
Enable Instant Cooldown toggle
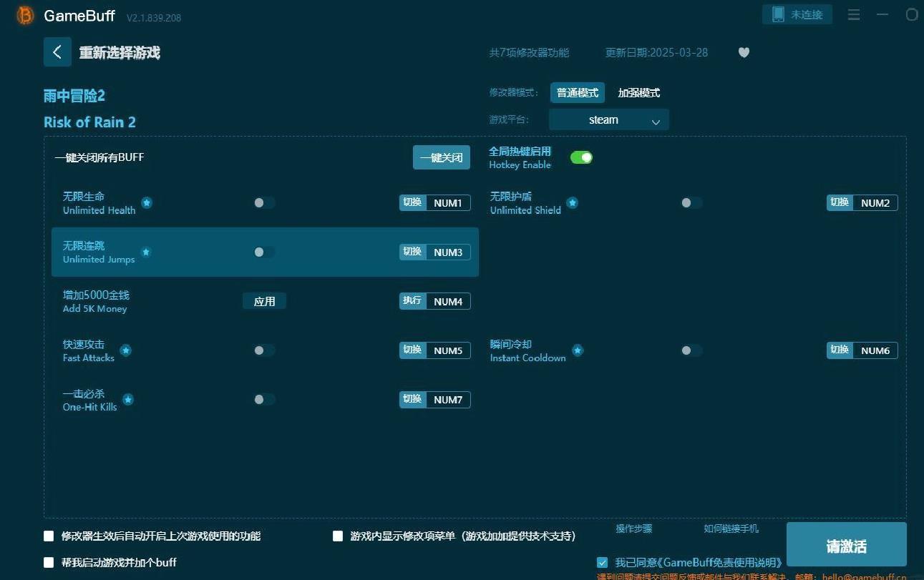[x=691, y=350]
